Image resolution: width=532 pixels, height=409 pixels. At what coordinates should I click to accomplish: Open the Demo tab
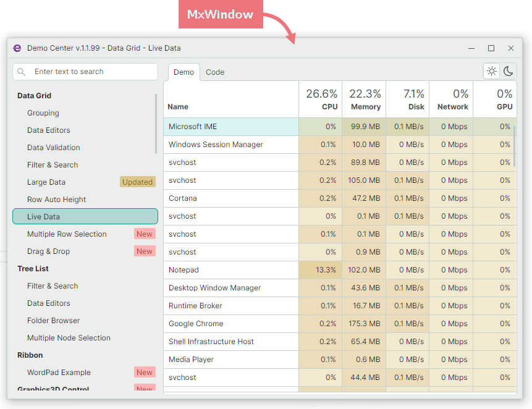click(x=184, y=72)
